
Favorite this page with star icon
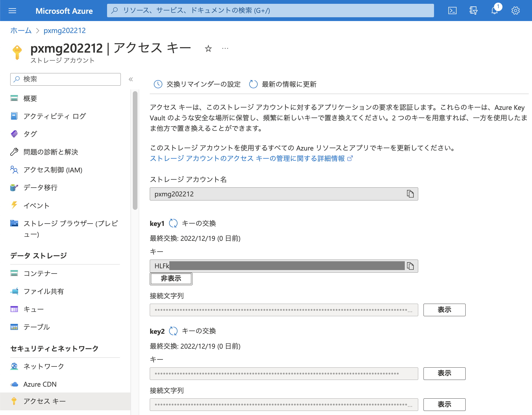pos(208,49)
